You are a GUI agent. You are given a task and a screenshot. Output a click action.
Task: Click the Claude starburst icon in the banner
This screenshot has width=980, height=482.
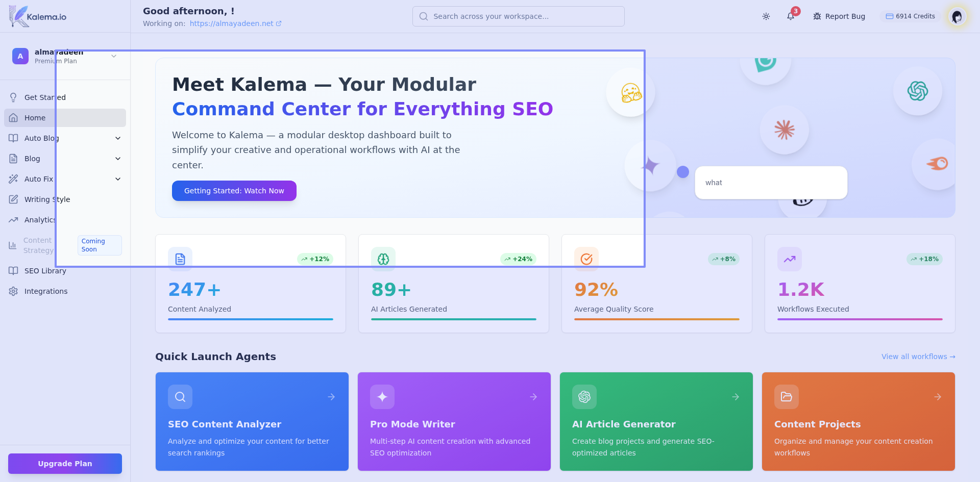click(784, 130)
